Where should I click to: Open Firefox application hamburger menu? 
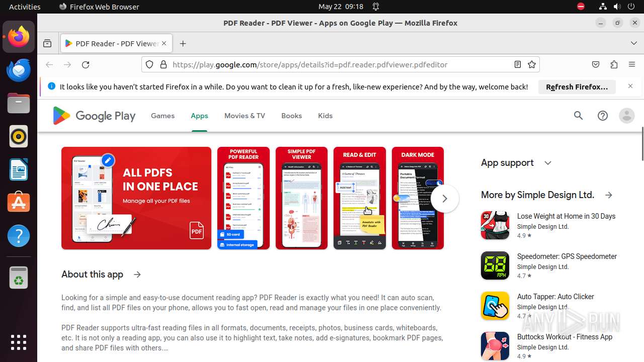tap(632, 64)
